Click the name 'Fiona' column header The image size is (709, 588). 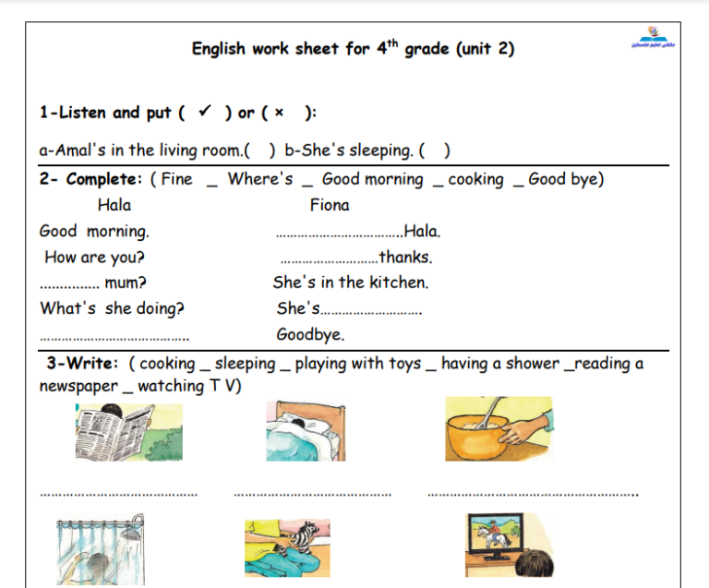[330, 205]
